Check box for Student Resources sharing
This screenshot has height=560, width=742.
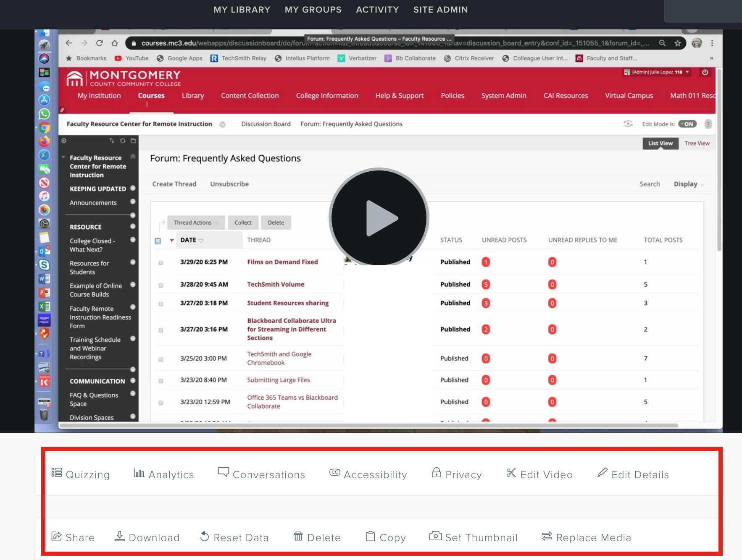[161, 304]
